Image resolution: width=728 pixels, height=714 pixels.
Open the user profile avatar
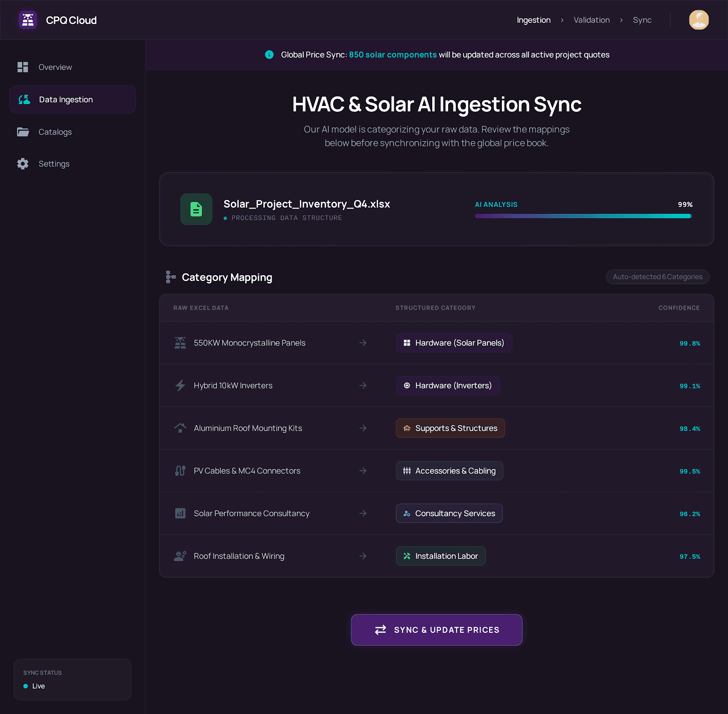tap(699, 20)
